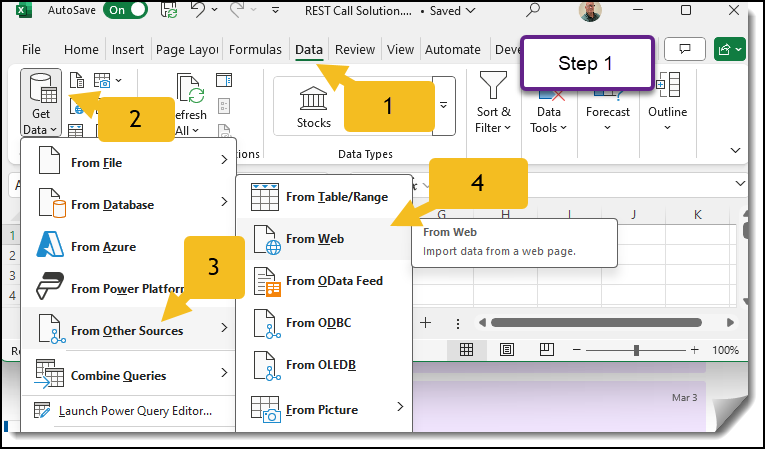Click the zoom out minus button

tap(577, 350)
